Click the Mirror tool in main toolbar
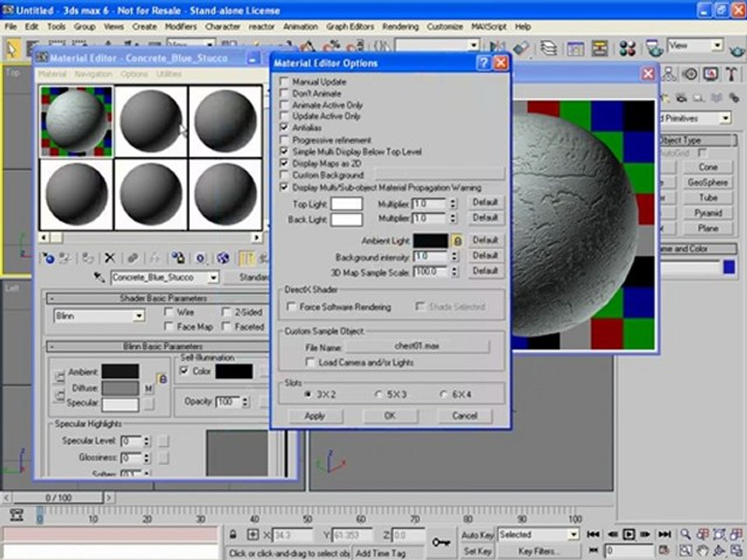 pos(497,47)
